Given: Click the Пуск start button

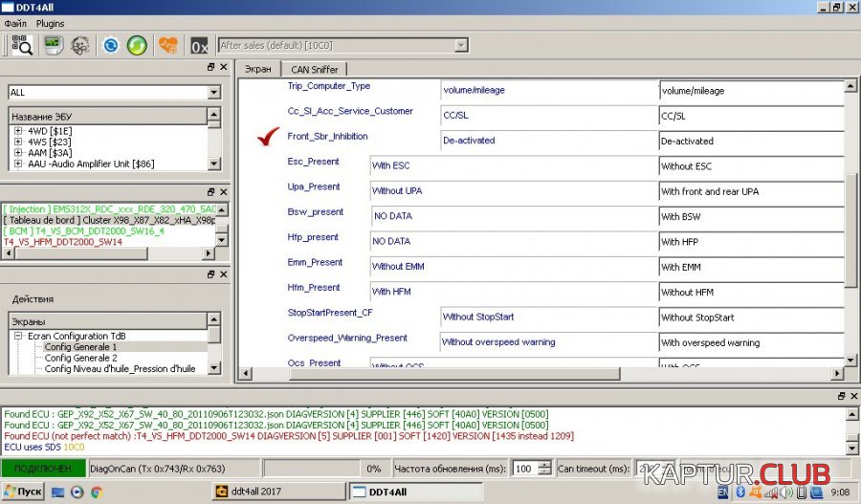Looking at the screenshot, I should (23, 492).
